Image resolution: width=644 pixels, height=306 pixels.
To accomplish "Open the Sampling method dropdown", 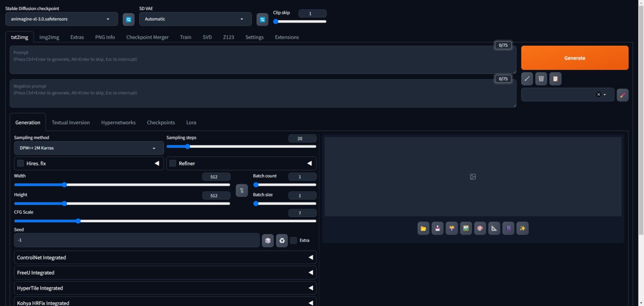I will pyautogui.click(x=88, y=148).
